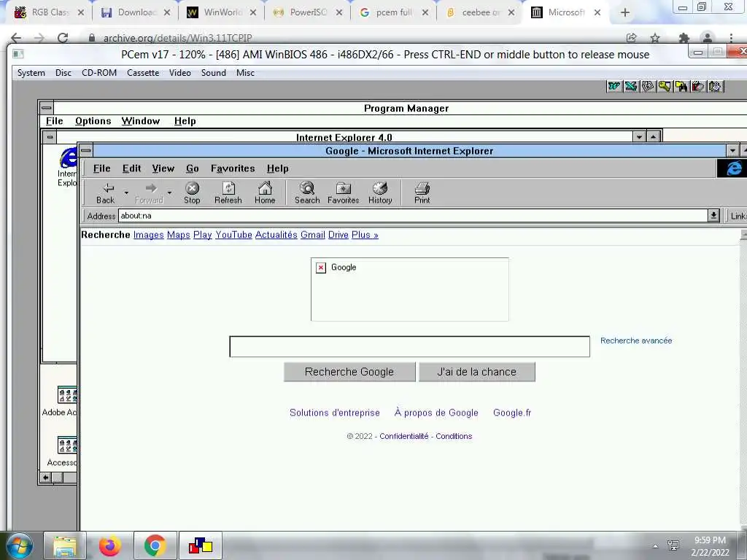Click the last icon in Office shortcut bar
Screen dimensions: 747x560
coord(715,86)
